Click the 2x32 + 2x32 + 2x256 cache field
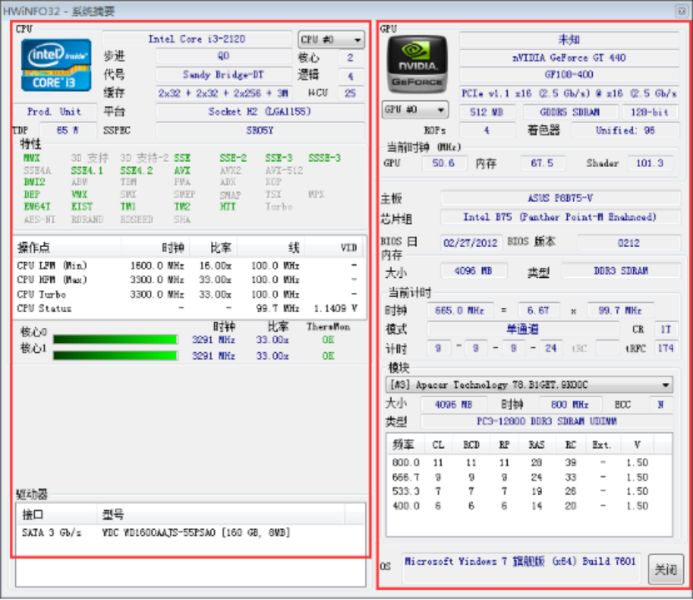Screen dimensions: 693x600 click(x=223, y=93)
